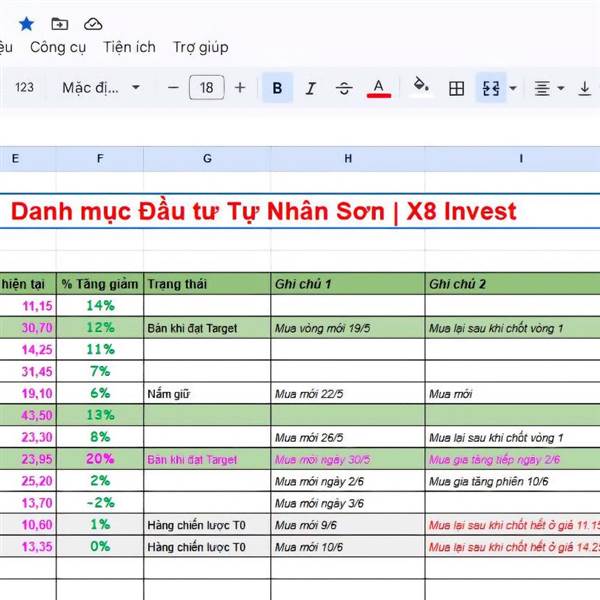This screenshot has height=600, width=600.
Task: Toggle italic formatting
Action: click(x=311, y=88)
